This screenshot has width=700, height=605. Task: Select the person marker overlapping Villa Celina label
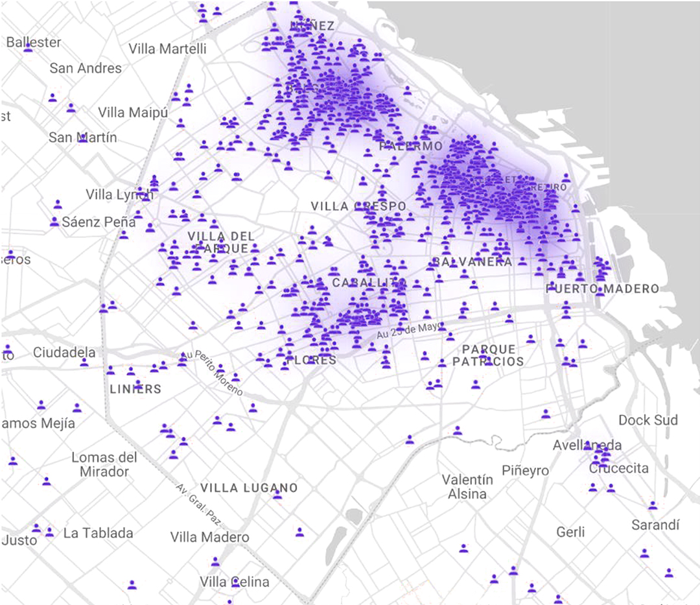click(236, 581)
